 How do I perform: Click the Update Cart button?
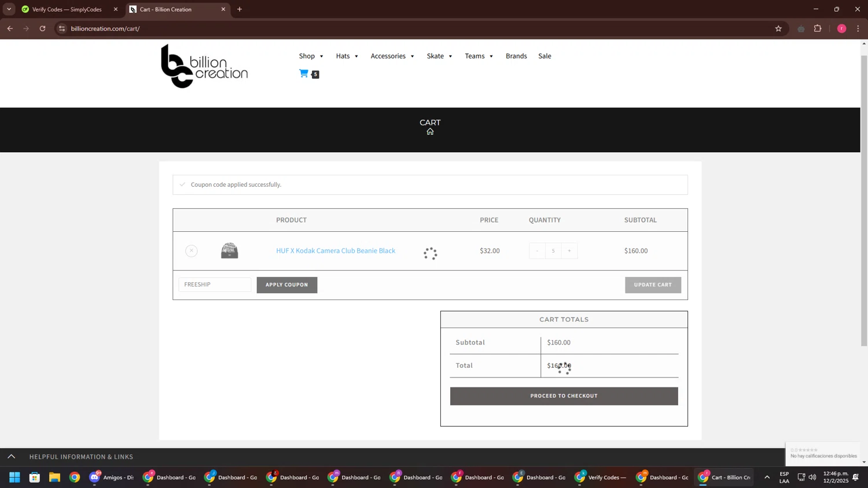653,285
